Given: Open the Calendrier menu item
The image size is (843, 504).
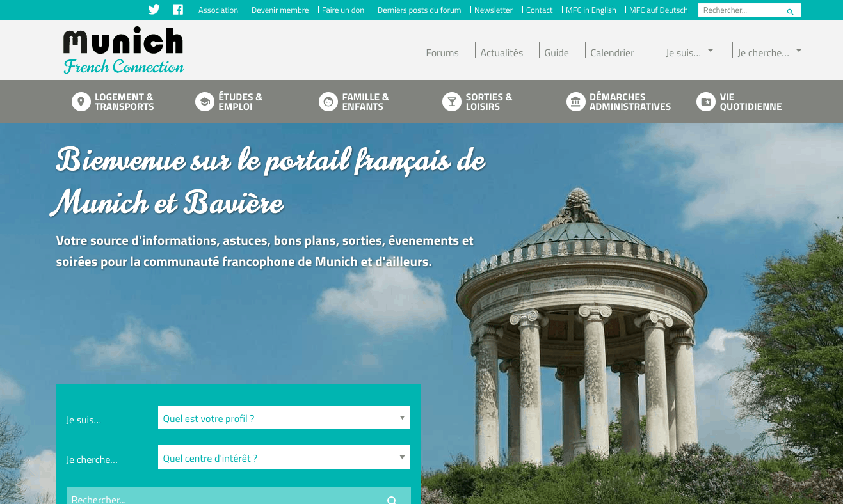Looking at the screenshot, I should [x=612, y=53].
